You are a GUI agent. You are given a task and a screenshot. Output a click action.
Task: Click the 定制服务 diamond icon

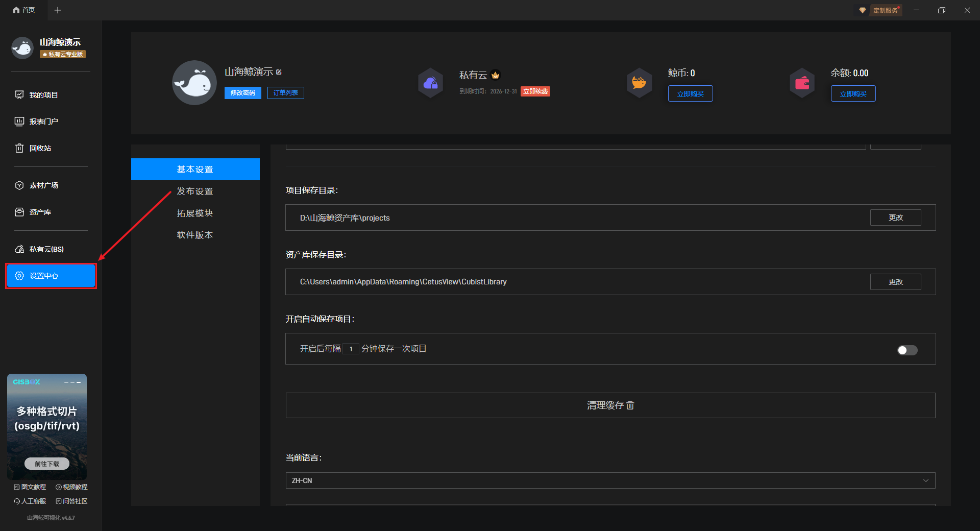click(x=863, y=10)
